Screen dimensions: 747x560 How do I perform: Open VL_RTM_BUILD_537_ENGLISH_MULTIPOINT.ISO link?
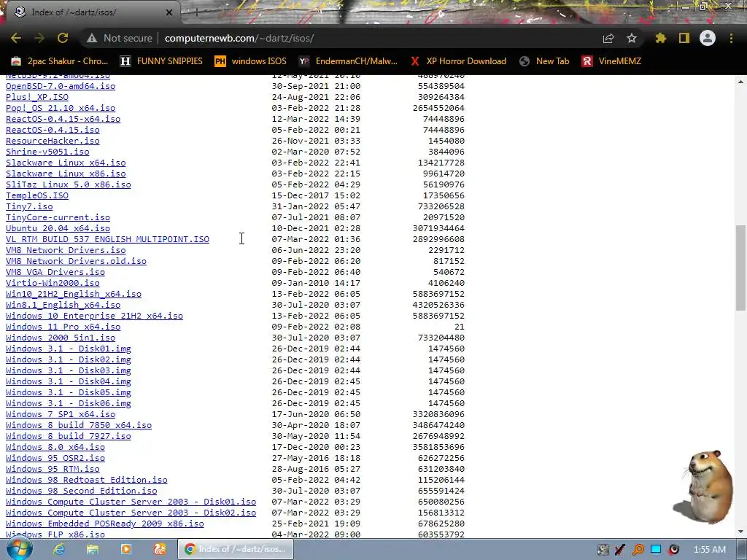coord(107,239)
